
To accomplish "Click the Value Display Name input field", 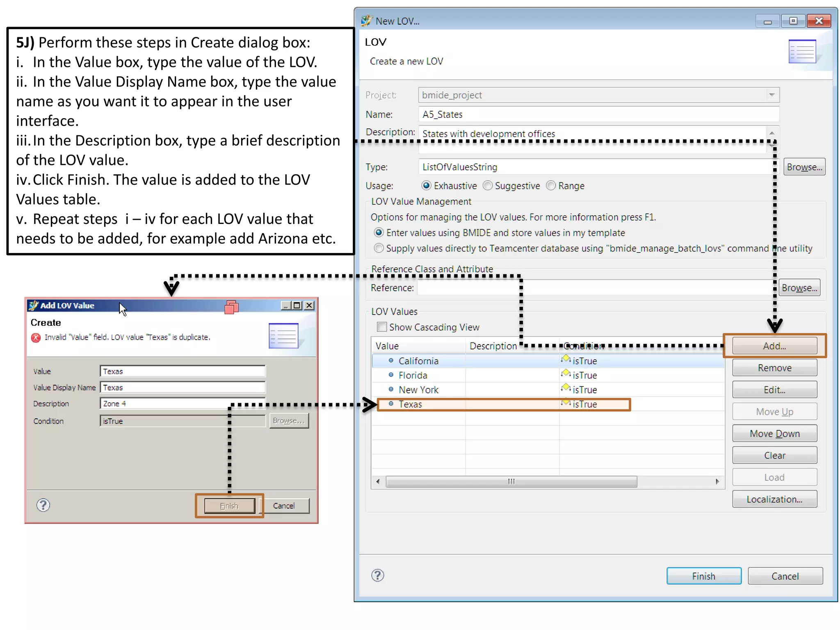I will pos(183,387).
